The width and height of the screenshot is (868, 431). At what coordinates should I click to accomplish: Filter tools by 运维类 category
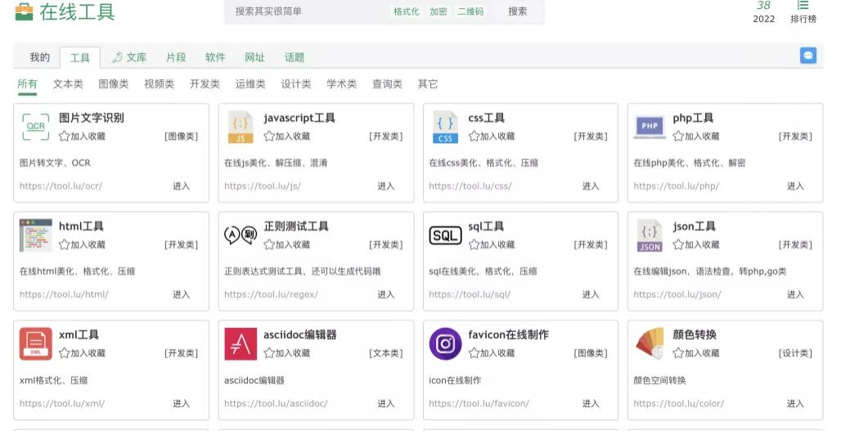250,84
